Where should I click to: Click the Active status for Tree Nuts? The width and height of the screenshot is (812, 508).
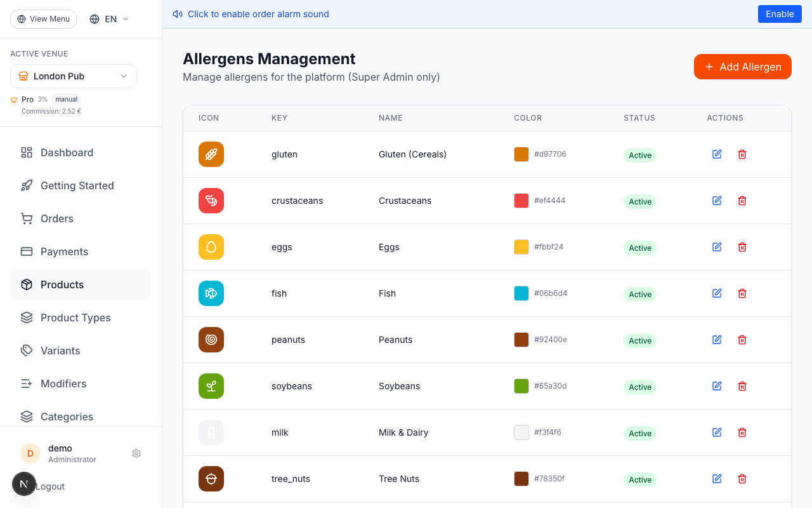pos(639,479)
